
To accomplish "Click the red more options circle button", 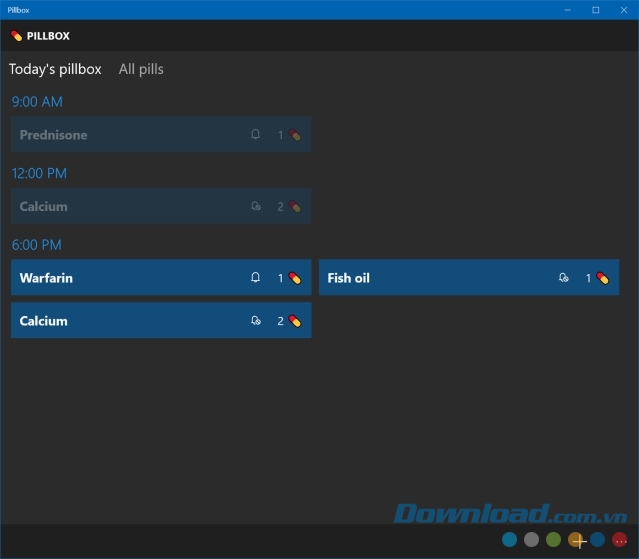I will [x=620, y=540].
